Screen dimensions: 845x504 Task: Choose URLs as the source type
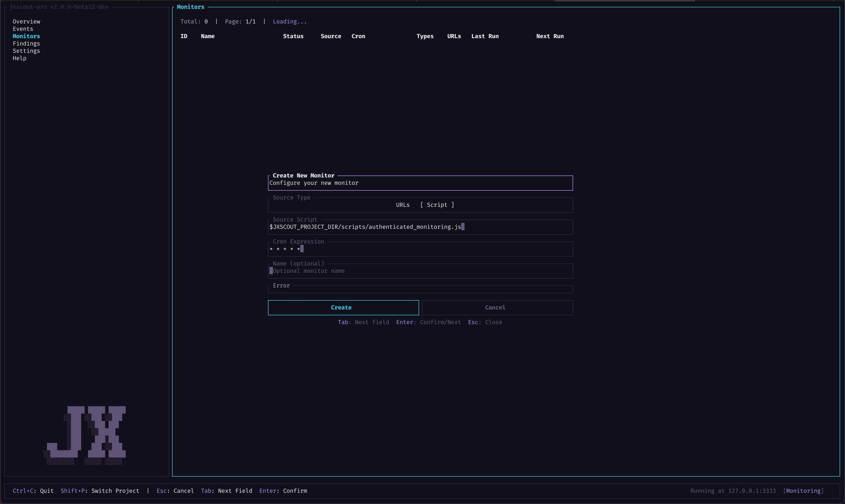pos(403,205)
